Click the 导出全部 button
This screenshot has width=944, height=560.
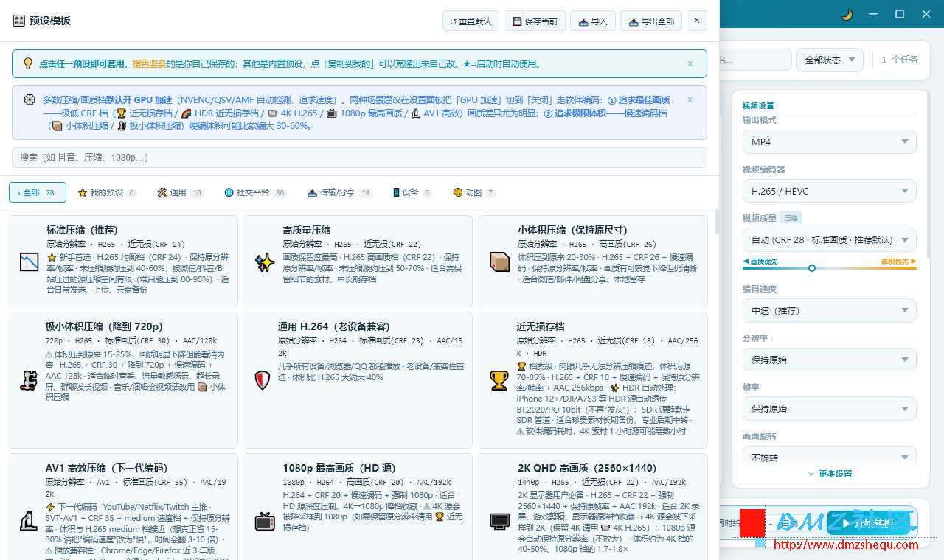tap(650, 21)
